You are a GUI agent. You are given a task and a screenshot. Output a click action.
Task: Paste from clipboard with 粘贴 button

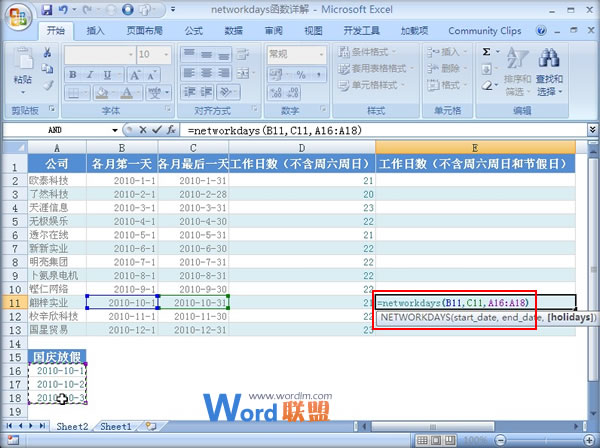23,71
